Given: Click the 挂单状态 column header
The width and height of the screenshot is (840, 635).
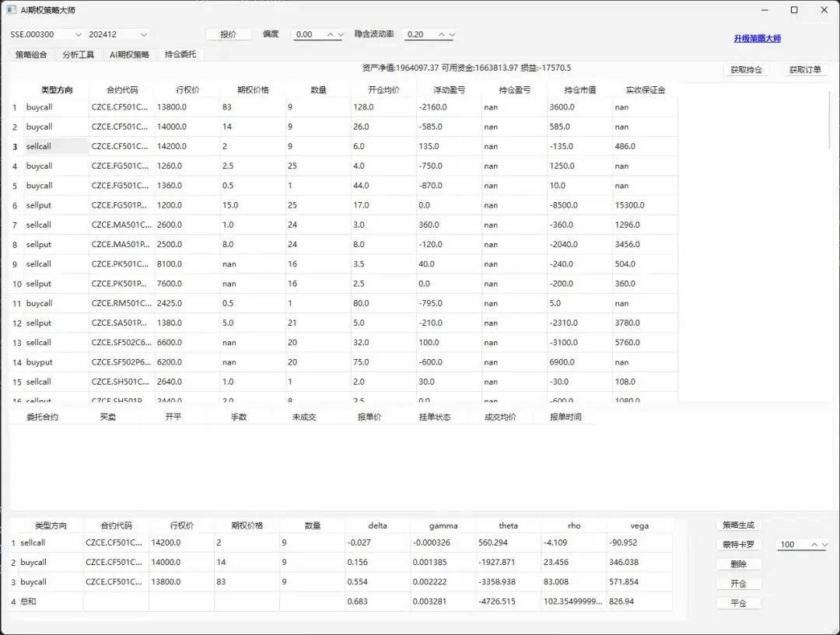Looking at the screenshot, I should pos(435,417).
